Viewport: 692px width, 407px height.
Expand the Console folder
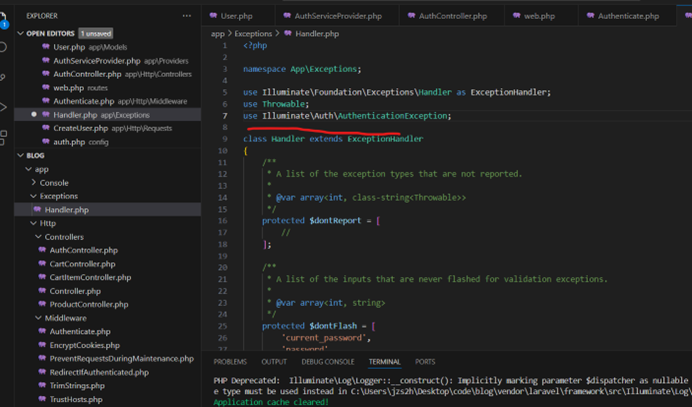(x=34, y=182)
